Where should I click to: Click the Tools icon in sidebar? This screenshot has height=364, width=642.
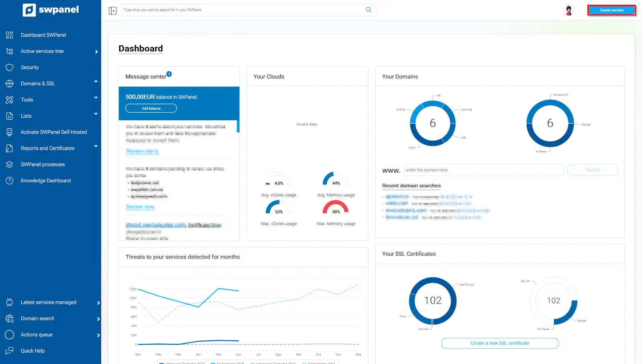tap(10, 100)
